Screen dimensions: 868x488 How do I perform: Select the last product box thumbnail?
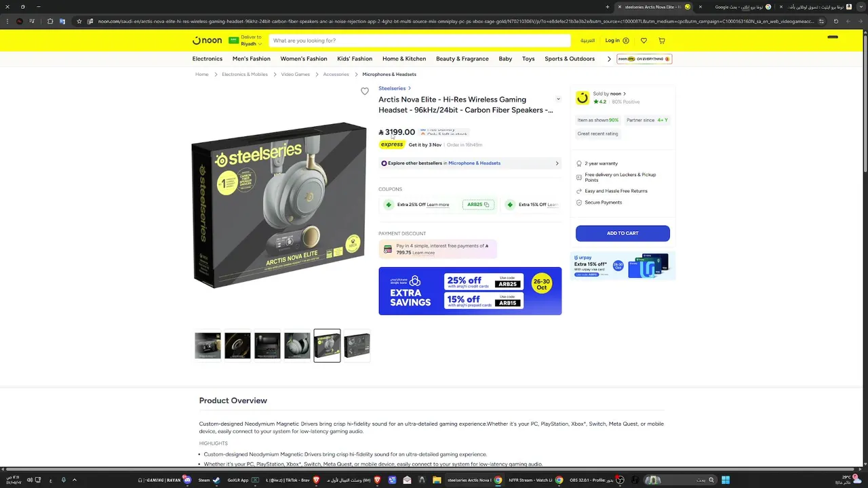[357, 346]
